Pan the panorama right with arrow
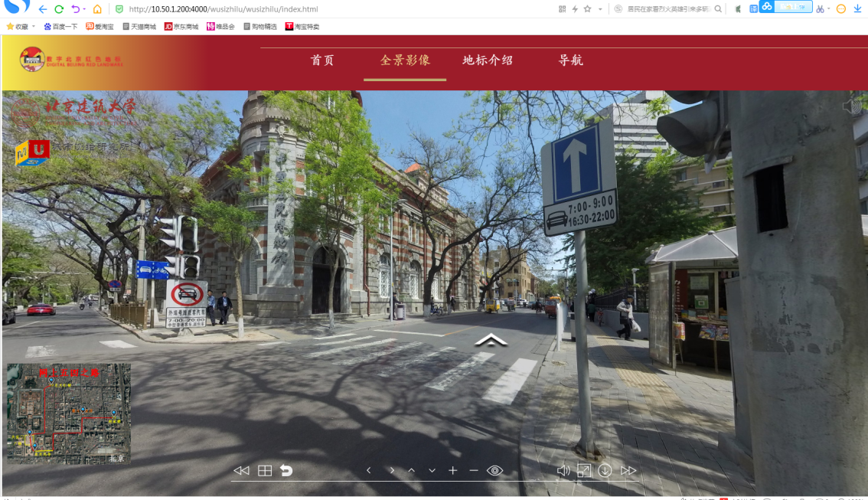The width and height of the screenshot is (868, 500). (392, 470)
